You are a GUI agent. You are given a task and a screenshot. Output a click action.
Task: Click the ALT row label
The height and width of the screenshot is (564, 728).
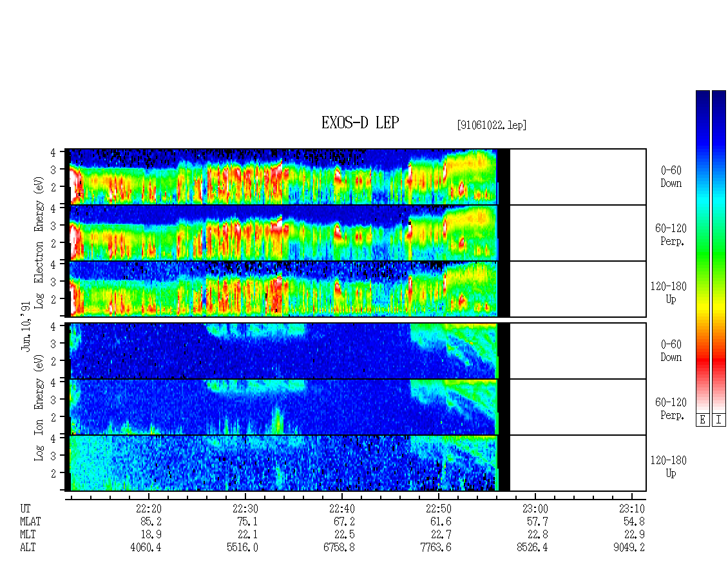[x=28, y=548]
